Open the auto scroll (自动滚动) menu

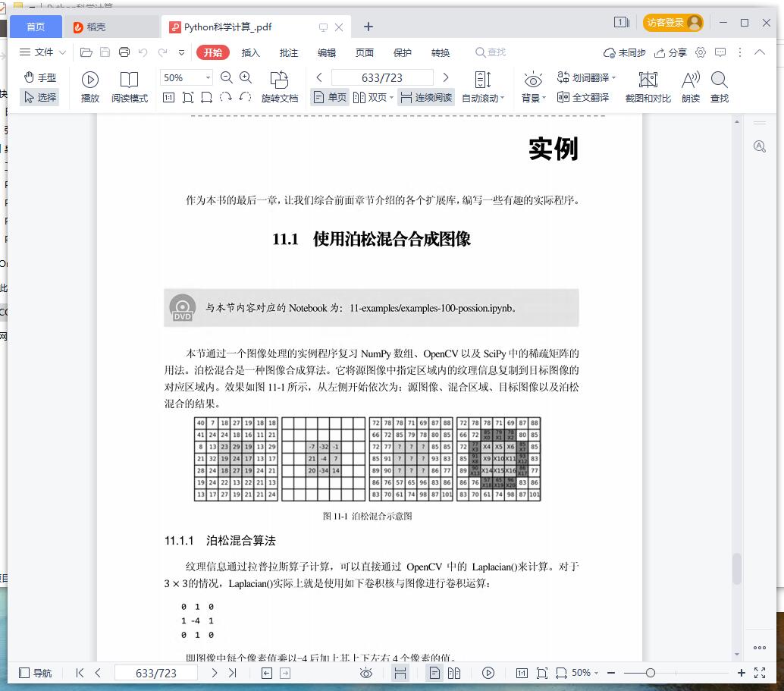[483, 87]
